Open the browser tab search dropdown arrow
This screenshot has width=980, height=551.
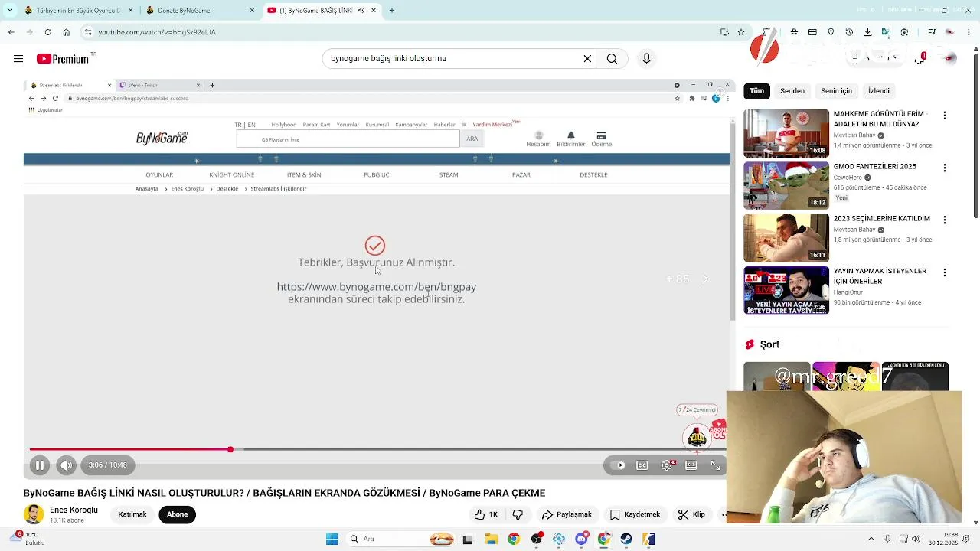pyautogui.click(x=9, y=11)
